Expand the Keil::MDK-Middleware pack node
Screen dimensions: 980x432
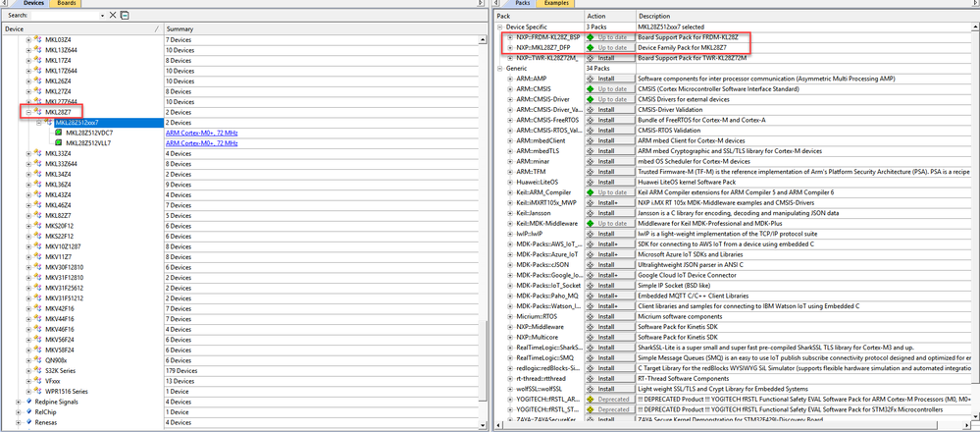[510, 223]
